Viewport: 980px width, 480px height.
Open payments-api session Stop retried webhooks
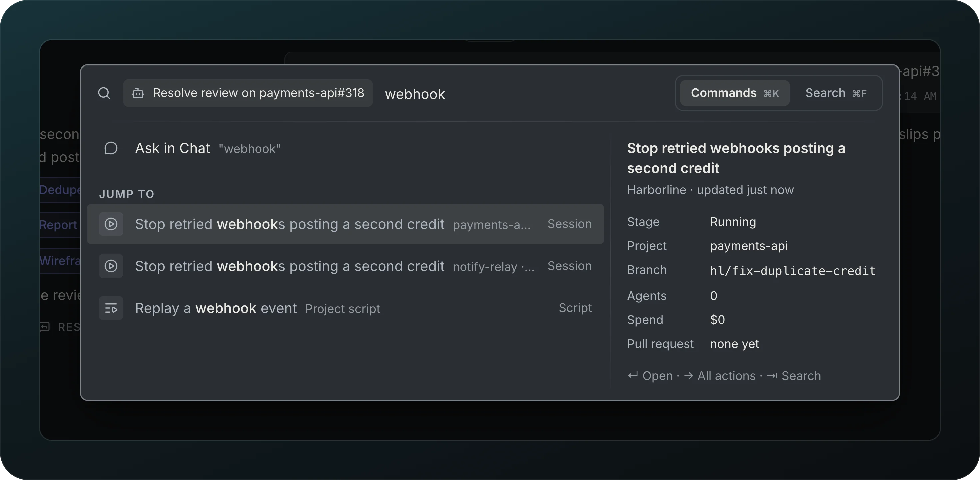[x=345, y=224]
